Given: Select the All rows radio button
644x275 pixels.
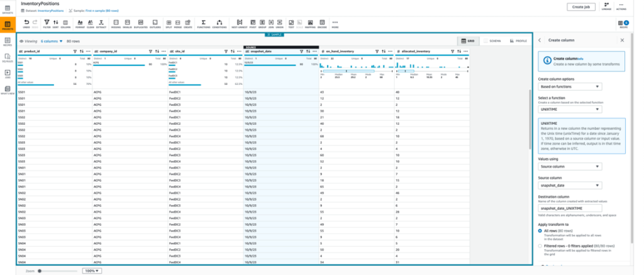Looking at the screenshot, I should click(540, 231).
